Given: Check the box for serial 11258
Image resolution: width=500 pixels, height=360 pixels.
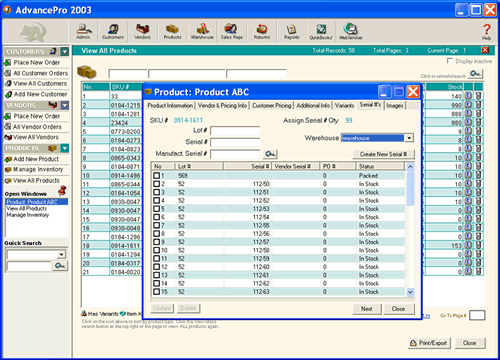Looking at the screenshot, I should (156, 250).
